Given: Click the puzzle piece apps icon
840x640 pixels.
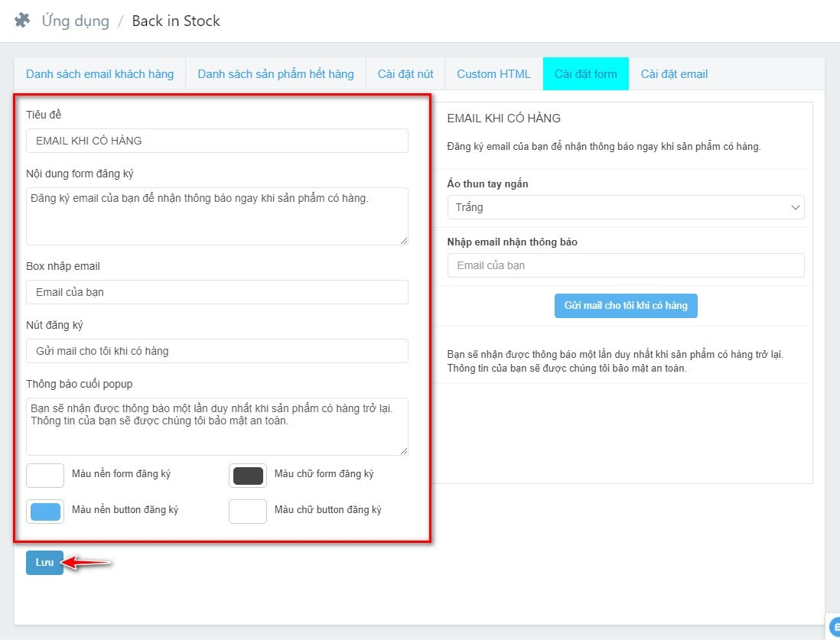Looking at the screenshot, I should [x=22, y=21].
